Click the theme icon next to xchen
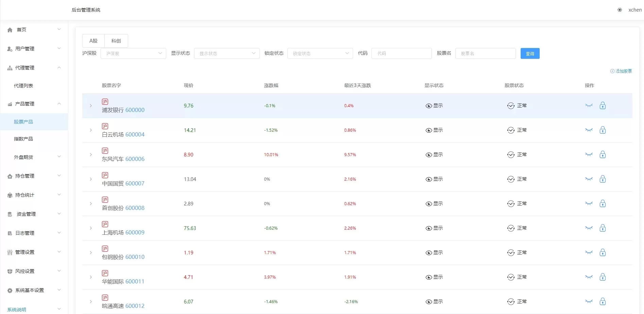 (x=620, y=10)
